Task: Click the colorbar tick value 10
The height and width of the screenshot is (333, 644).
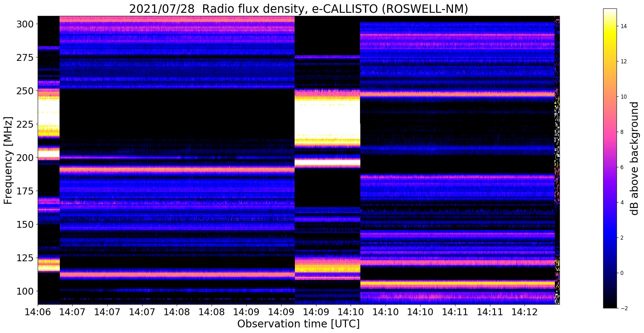Action: pos(624,97)
